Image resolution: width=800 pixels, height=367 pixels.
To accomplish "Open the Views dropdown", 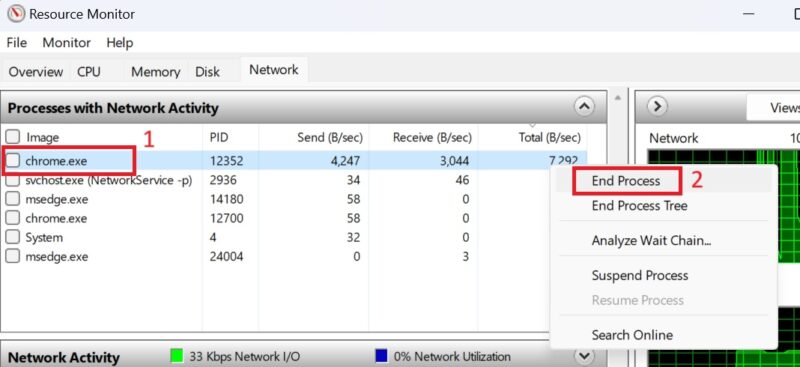I will pos(773,107).
